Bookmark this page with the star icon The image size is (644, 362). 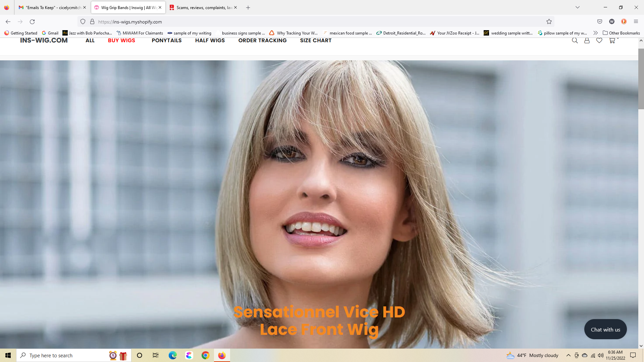[549, 21]
